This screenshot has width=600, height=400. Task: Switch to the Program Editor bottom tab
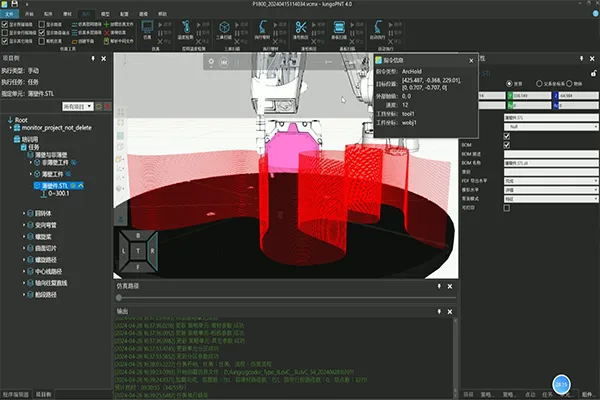(x=16, y=394)
